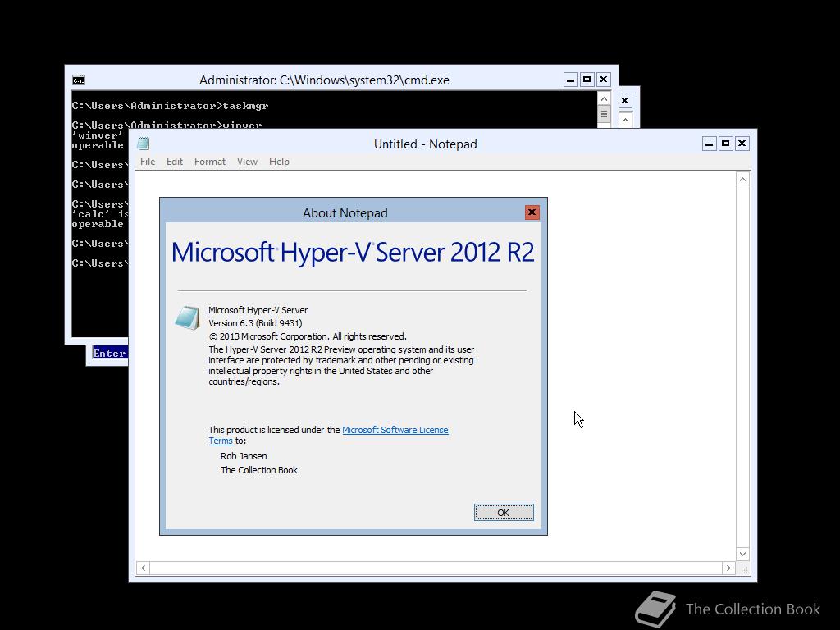Click Notepad horizontal scrollbar left arrow

pyautogui.click(x=143, y=568)
